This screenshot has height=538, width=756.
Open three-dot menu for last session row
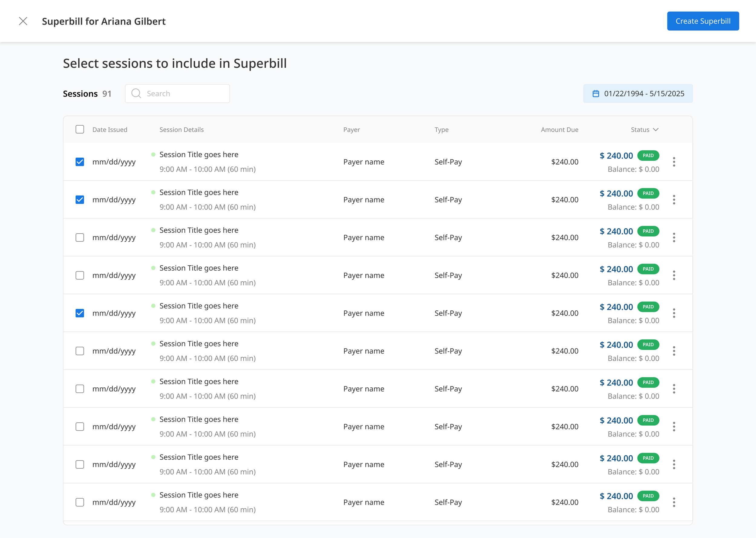673,502
